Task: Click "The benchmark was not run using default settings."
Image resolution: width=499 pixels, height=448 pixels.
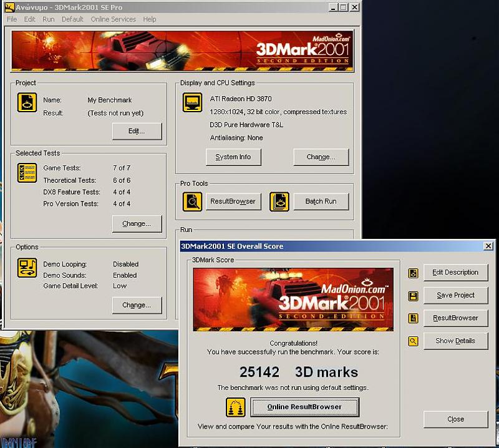Action: pos(293,388)
